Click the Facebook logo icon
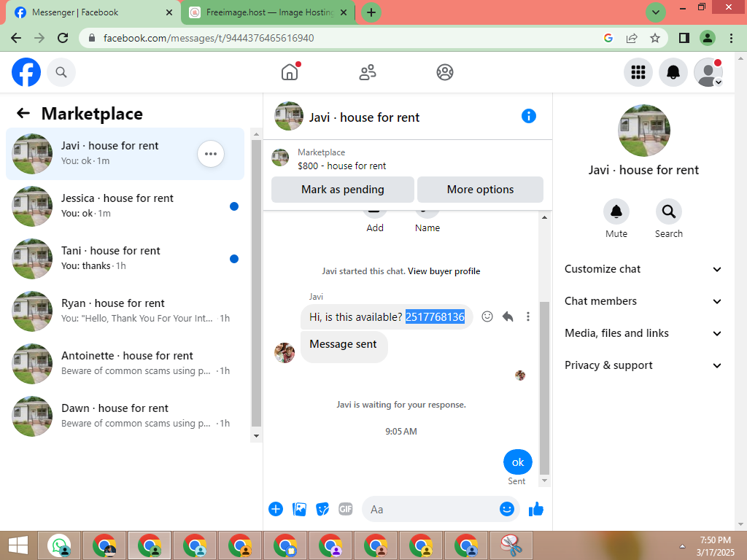The height and width of the screenshot is (560, 747). (26, 72)
